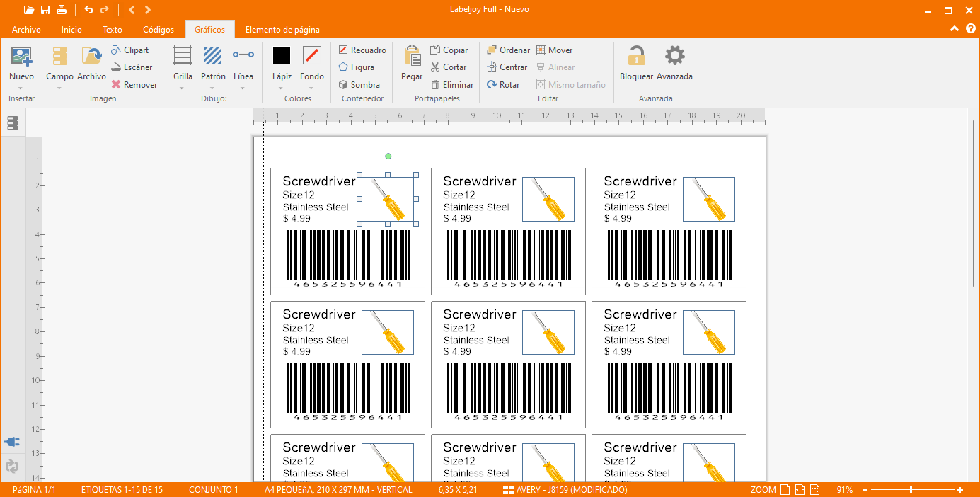Change stacking order with Ordenar
This screenshot has height=497, width=980.
(508, 50)
